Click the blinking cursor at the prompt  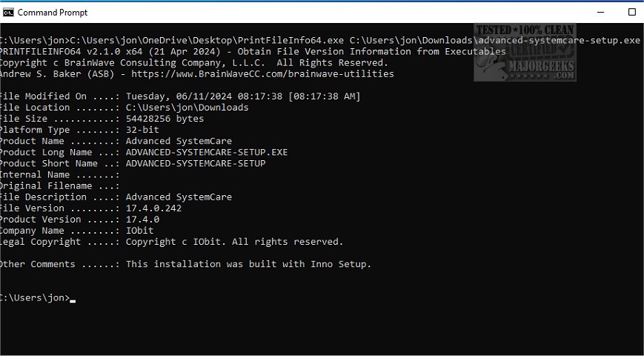73,299
